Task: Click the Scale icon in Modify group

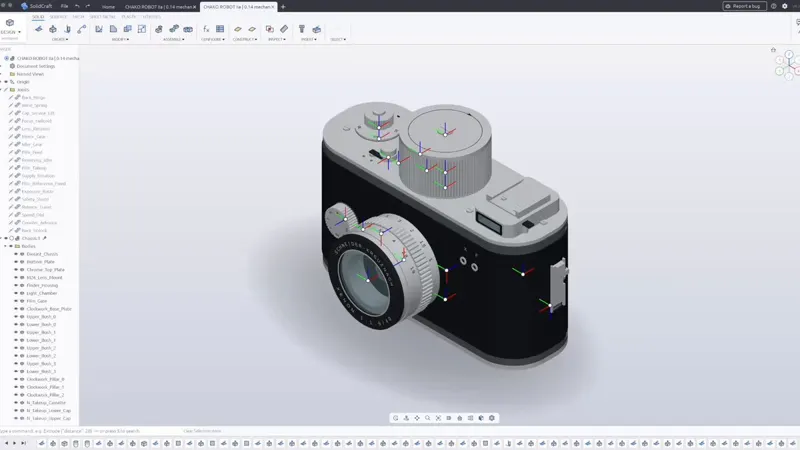Action: pos(142,29)
